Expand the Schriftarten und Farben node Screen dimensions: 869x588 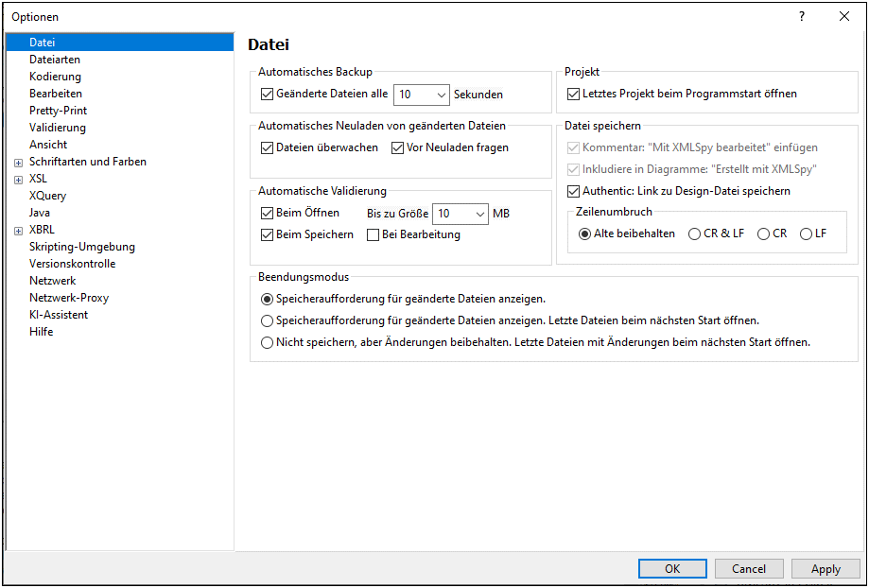coord(18,163)
